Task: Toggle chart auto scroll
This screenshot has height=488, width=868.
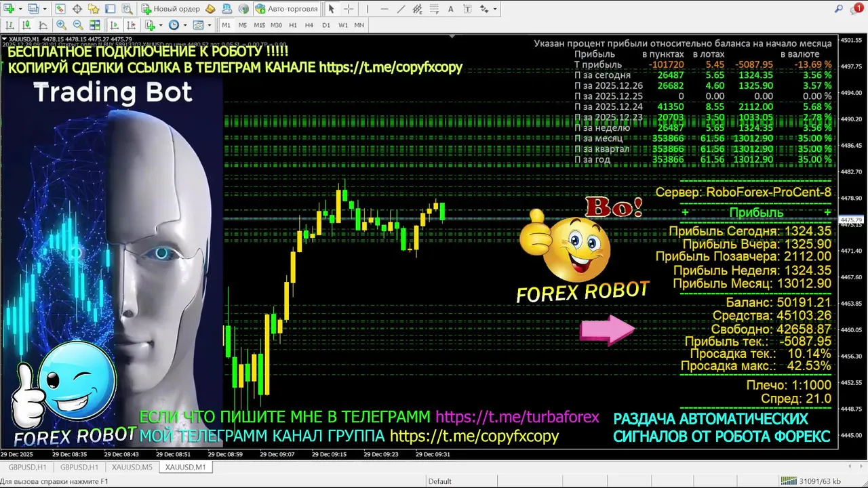Action: coord(114,25)
